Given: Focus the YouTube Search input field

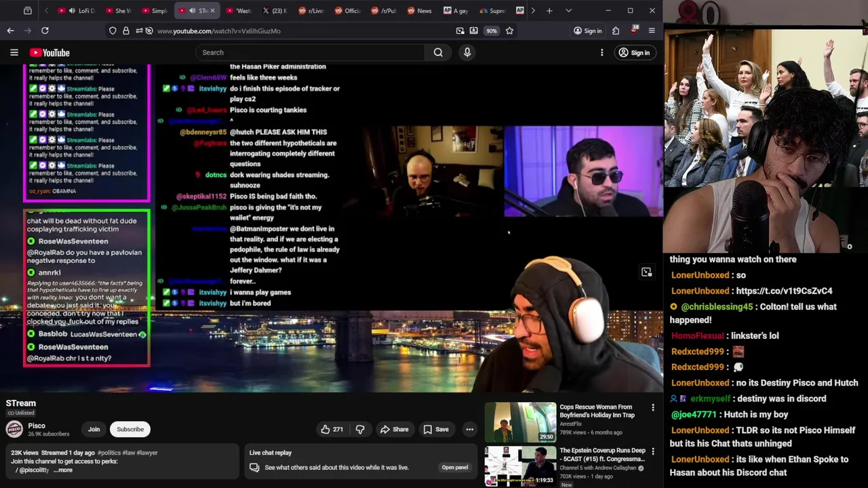Looking at the screenshot, I should coord(311,52).
